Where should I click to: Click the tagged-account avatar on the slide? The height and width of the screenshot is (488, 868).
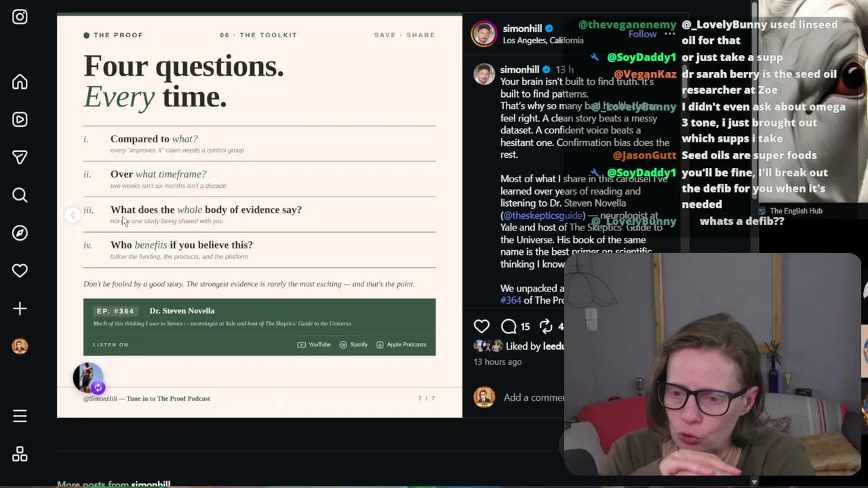point(88,378)
